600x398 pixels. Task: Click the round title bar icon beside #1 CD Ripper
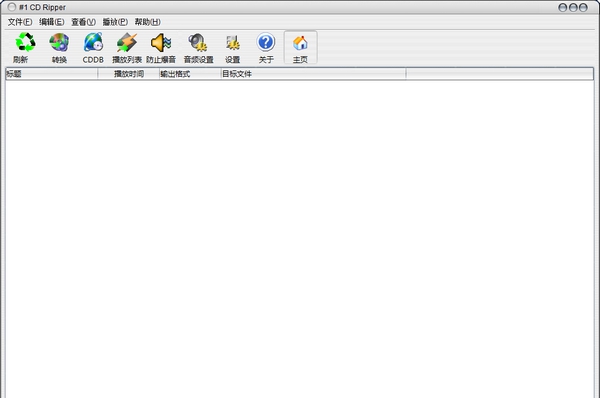(12, 7)
